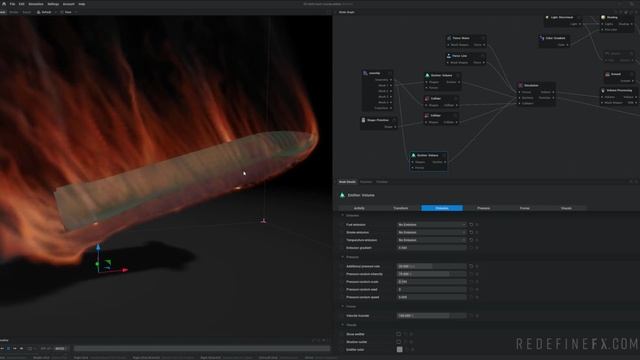Open the Simulation menu

pyautogui.click(x=36, y=4)
